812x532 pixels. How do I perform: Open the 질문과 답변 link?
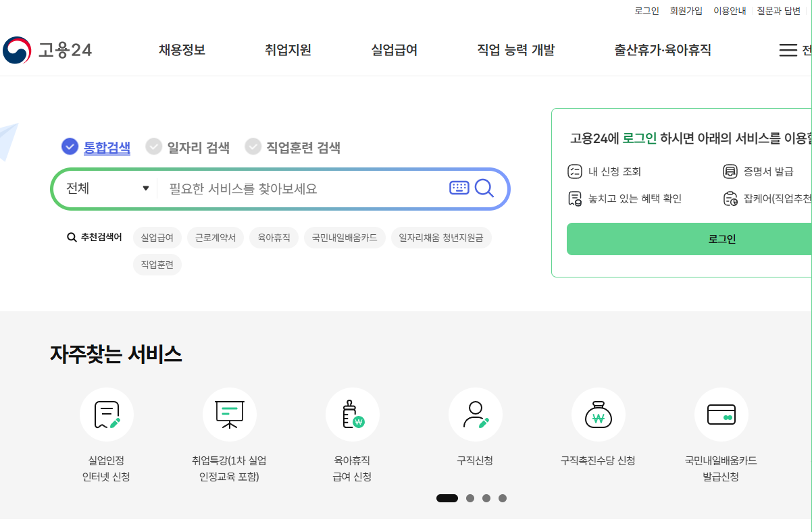(x=779, y=11)
